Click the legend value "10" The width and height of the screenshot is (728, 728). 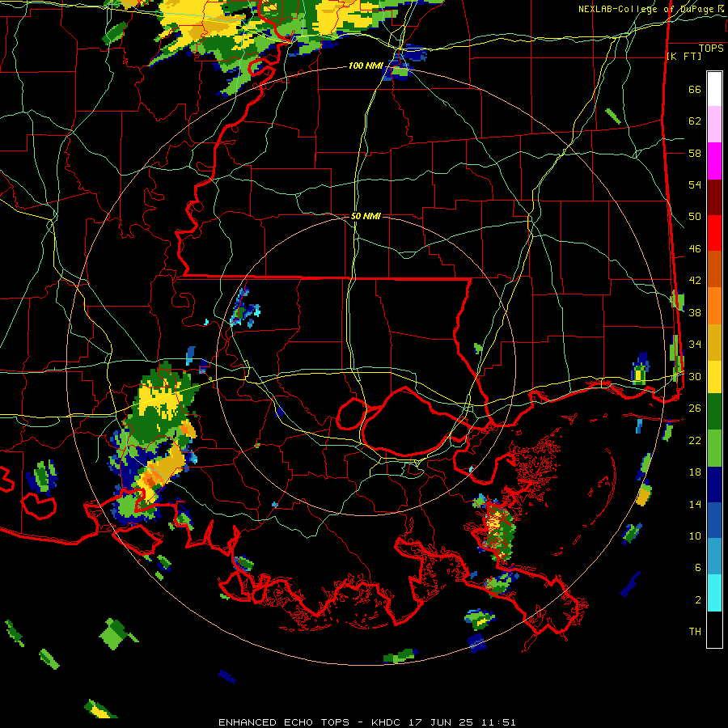click(x=695, y=535)
